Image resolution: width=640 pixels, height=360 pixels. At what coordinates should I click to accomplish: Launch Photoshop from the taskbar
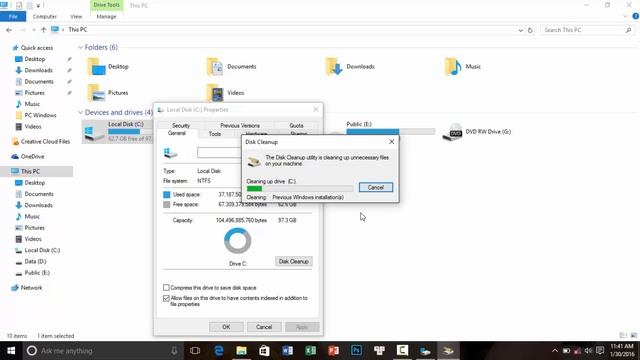coord(356,351)
